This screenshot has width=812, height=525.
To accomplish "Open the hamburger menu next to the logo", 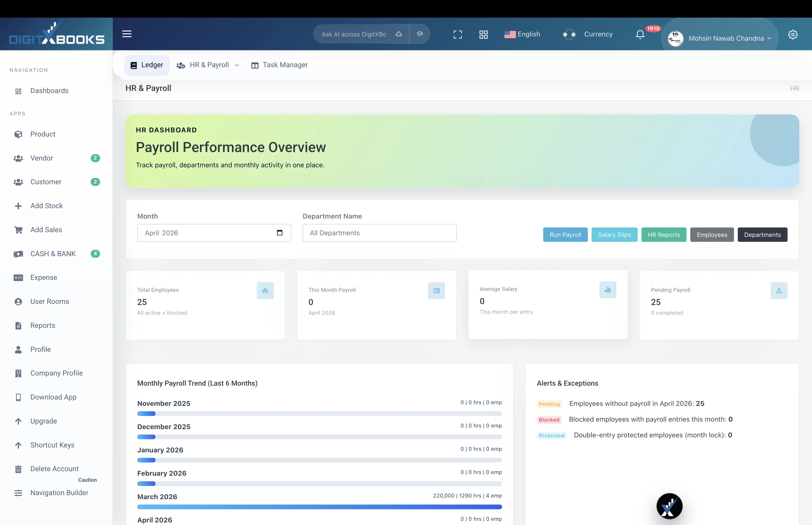I will pyautogui.click(x=127, y=34).
